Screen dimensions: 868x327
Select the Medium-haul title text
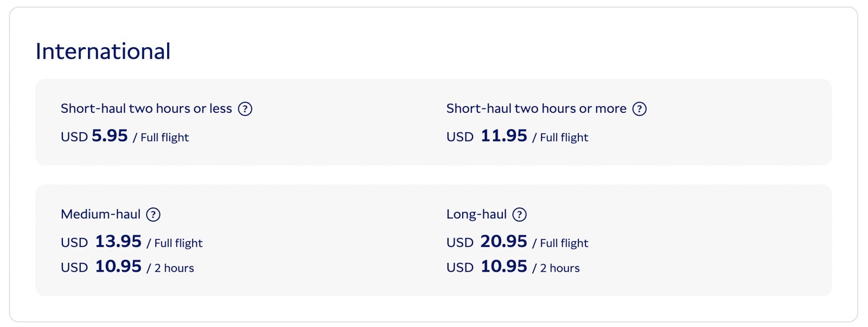pos(101,214)
